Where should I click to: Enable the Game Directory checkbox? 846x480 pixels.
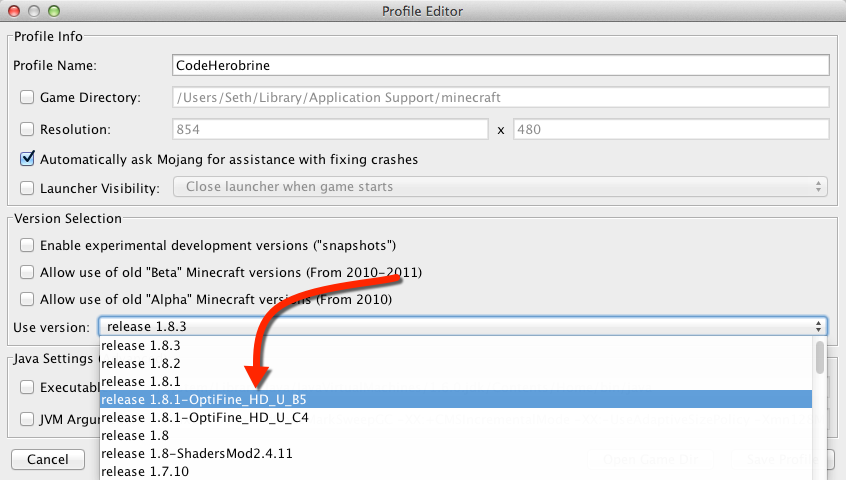[x=27, y=97]
